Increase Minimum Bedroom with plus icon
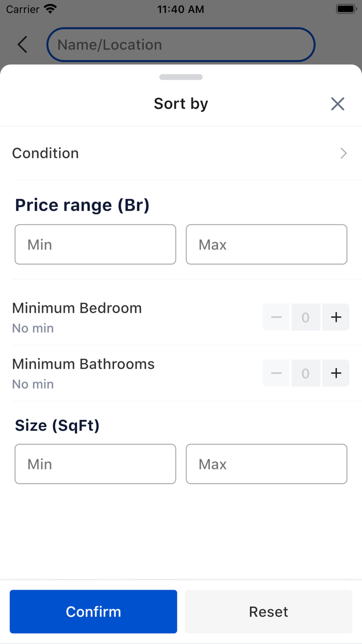Image resolution: width=362 pixels, height=644 pixels. (x=336, y=317)
